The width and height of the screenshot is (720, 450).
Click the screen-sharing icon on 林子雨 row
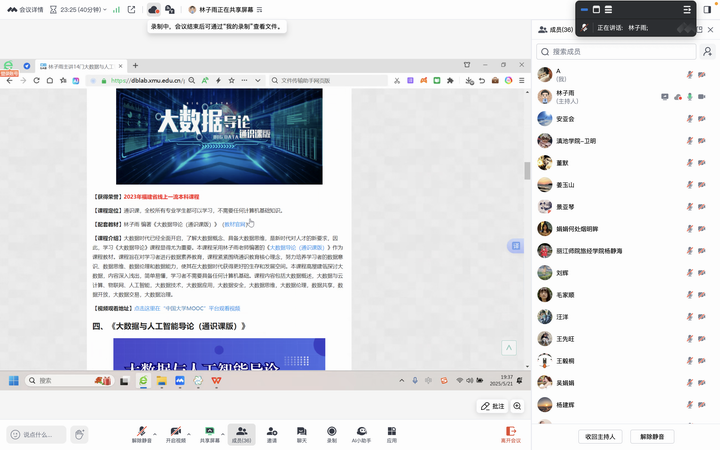click(664, 97)
